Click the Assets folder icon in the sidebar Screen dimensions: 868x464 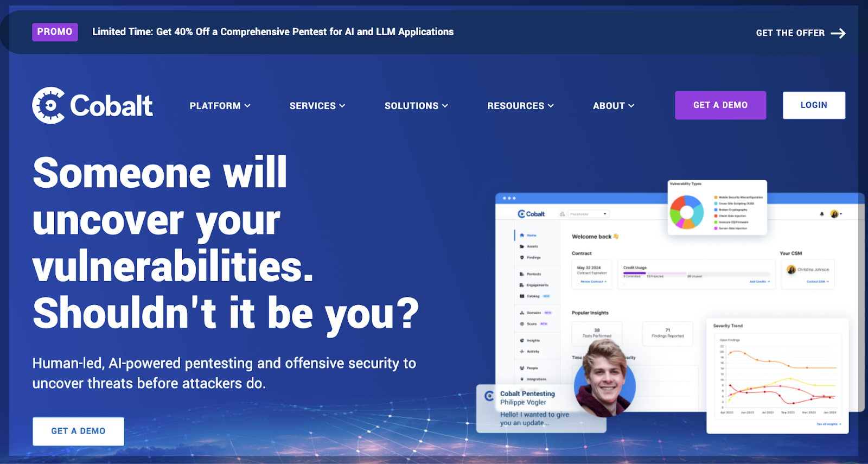(522, 246)
